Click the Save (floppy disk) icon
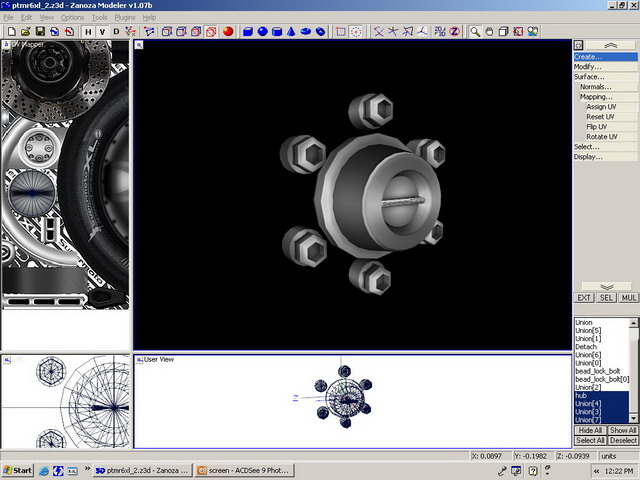Viewport: 640px width, 480px height. (39, 31)
